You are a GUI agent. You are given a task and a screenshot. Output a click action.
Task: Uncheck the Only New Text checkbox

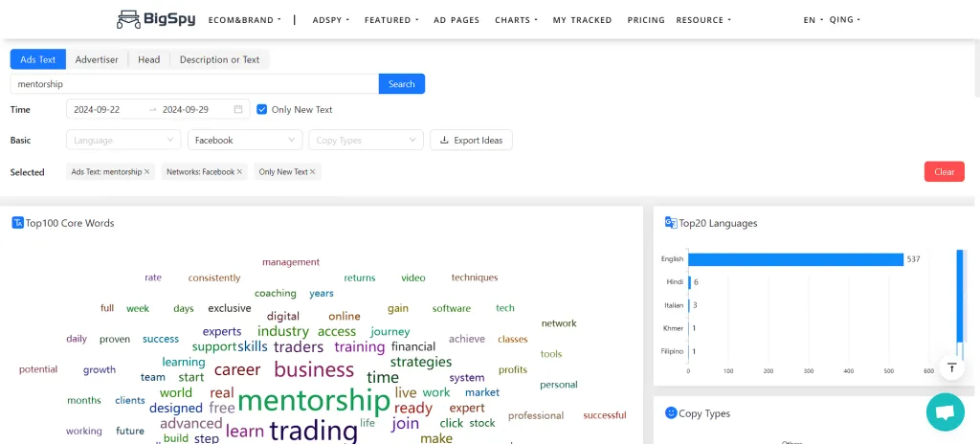coord(262,109)
